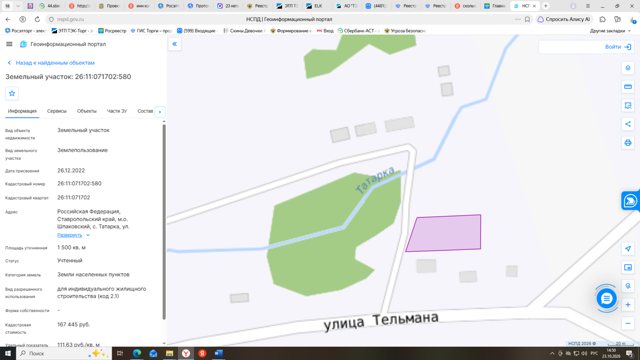
Task: Reload the current page
Action: pyautogui.click(x=37, y=19)
